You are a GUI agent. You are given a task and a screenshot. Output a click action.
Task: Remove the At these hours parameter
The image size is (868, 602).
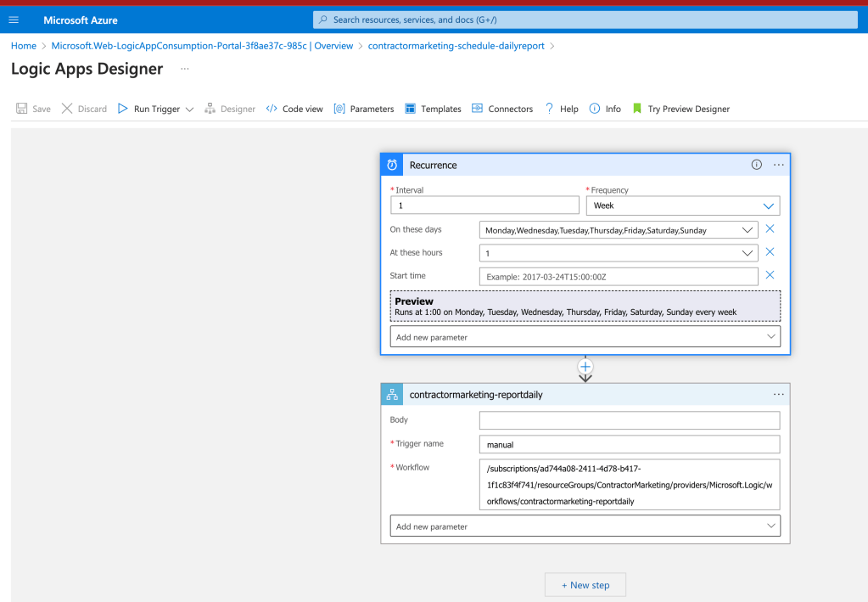[770, 252]
